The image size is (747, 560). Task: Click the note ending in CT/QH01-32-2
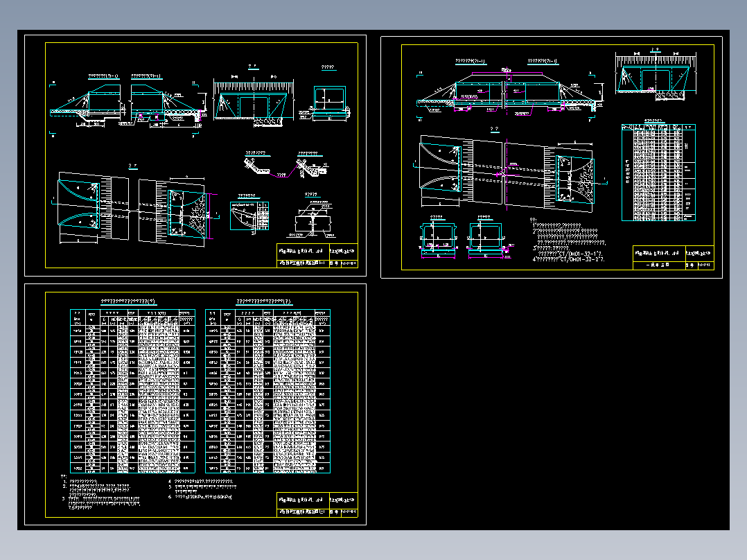click(x=569, y=259)
